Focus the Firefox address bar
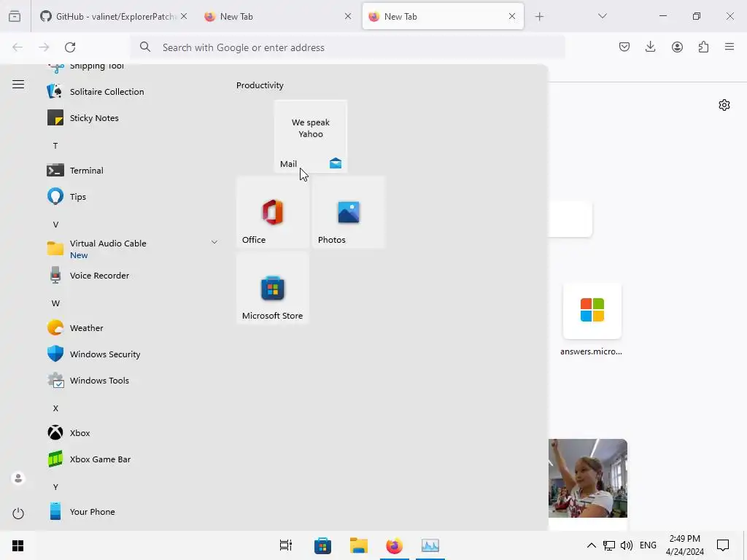The height and width of the screenshot is (560, 747). pos(348,47)
